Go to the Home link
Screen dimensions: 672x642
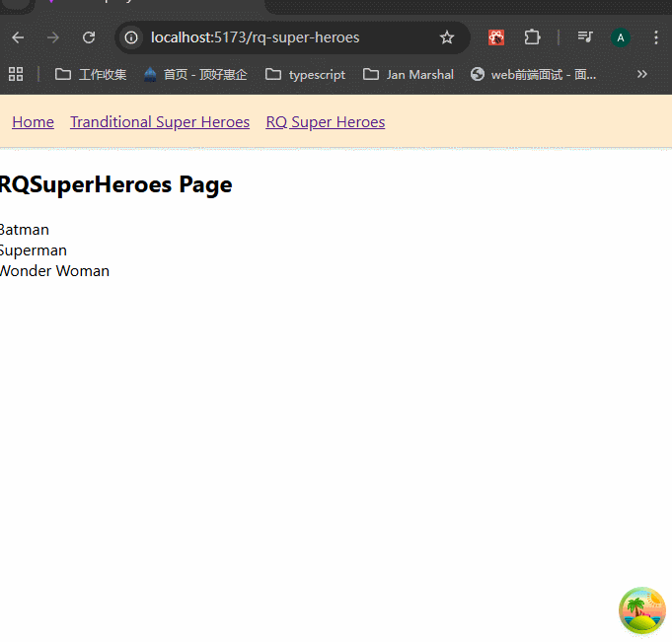(x=33, y=122)
